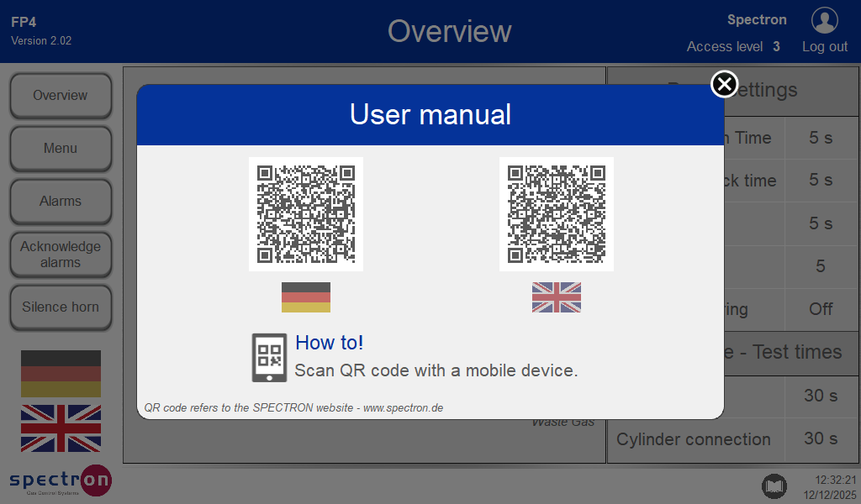Open the user manual book icon
Viewport: 861px width, 504px height.
pos(774,486)
